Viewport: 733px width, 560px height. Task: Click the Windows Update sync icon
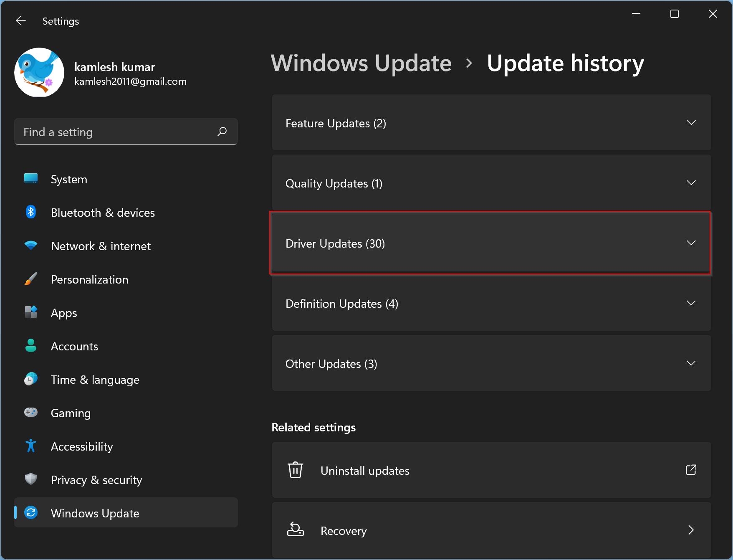[31, 512]
